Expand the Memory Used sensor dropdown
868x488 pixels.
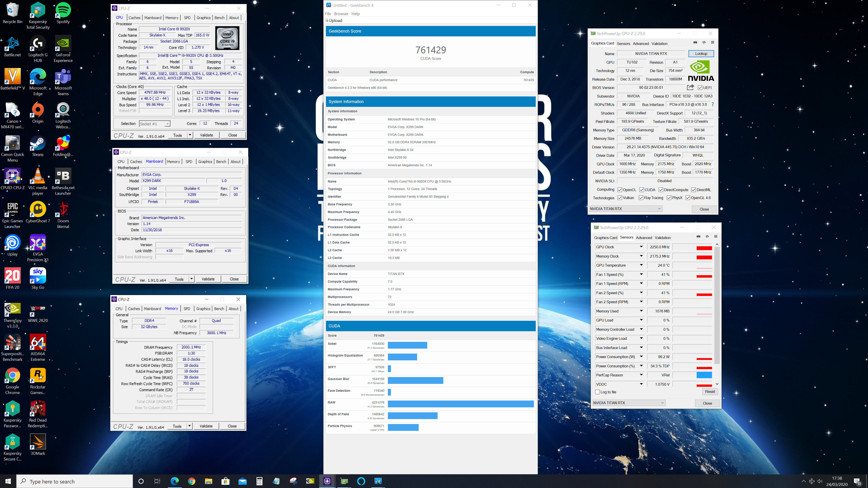(x=641, y=311)
